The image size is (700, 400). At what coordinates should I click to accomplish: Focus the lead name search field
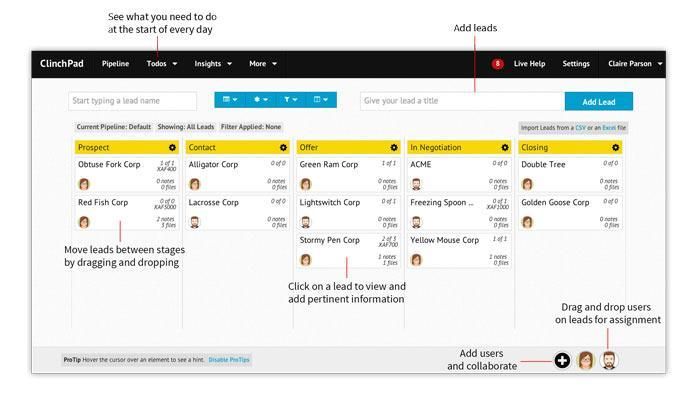[x=132, y=101]
